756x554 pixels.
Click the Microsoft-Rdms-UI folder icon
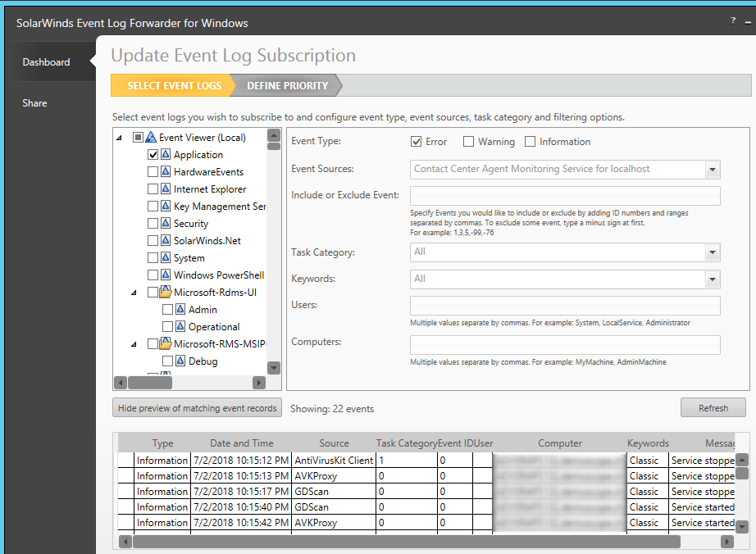pyautogui.click(x=166, y=292)
